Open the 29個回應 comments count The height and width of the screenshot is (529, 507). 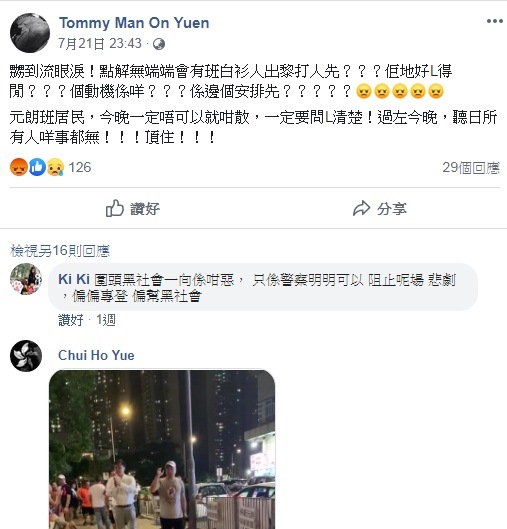click(471, 168)
